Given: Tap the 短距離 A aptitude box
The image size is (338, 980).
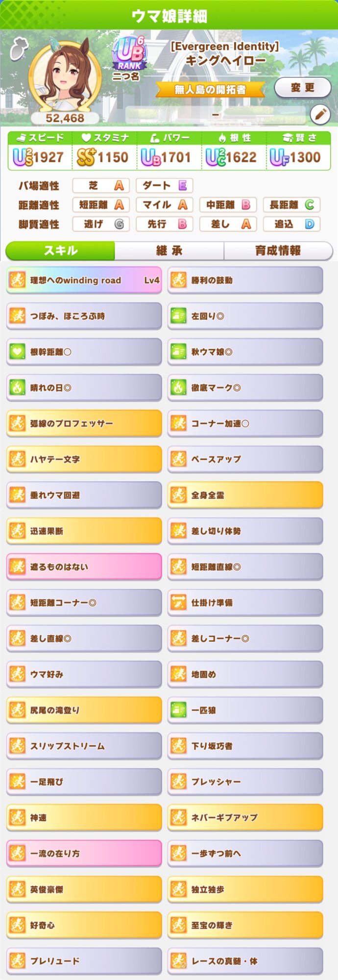Looking at the screenshot, I should click(x=101, y=205).
